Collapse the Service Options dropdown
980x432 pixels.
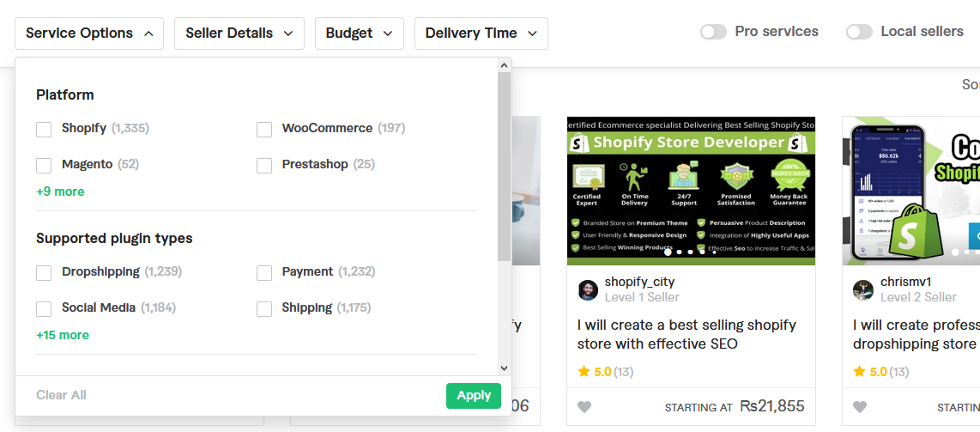[x=89, y=33]
